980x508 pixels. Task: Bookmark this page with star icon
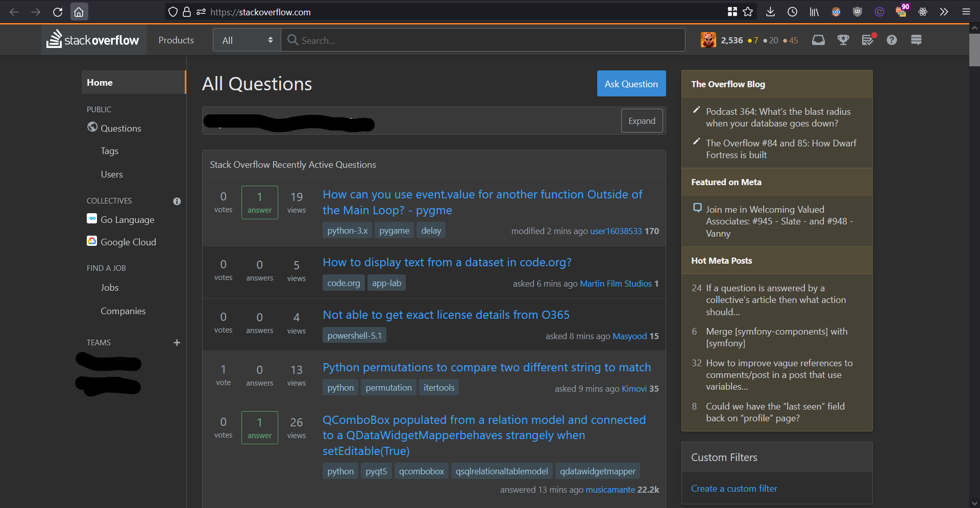748,12
